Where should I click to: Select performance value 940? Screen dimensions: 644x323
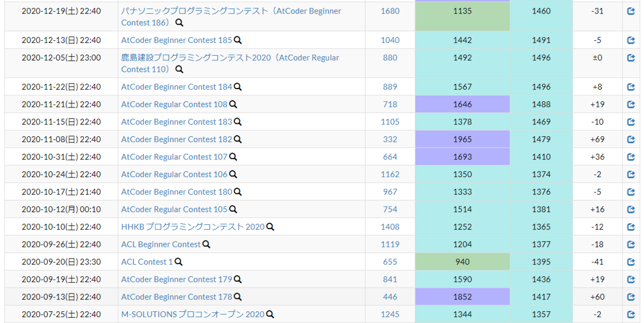463,262
